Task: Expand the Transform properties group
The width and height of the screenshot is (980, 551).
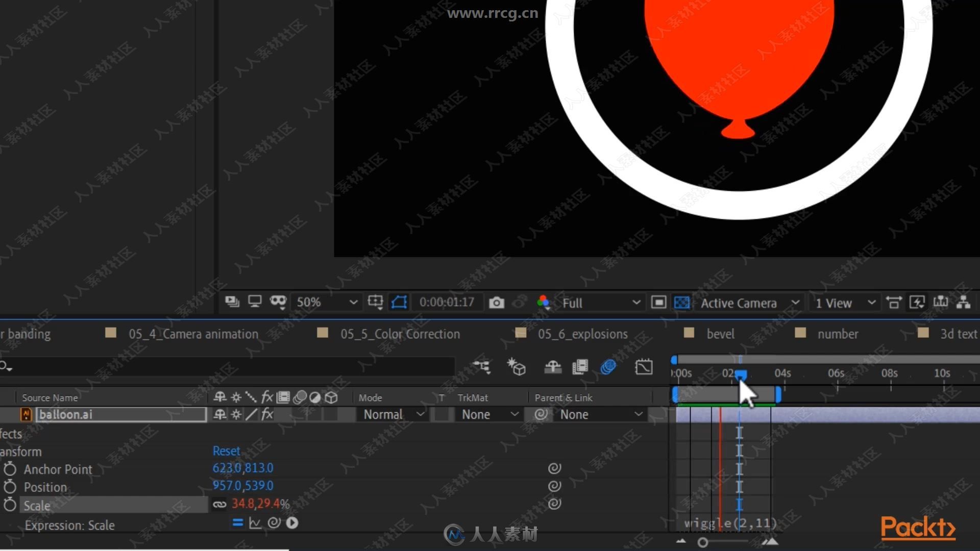Action: click(x=19, y=451)
